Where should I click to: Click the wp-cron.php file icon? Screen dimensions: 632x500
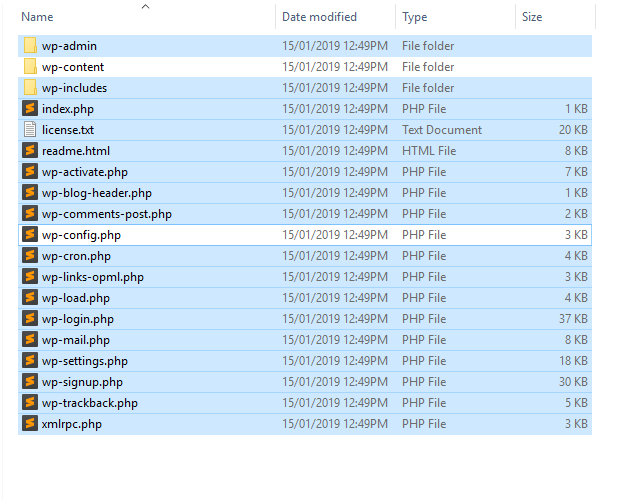click(30, 255)
